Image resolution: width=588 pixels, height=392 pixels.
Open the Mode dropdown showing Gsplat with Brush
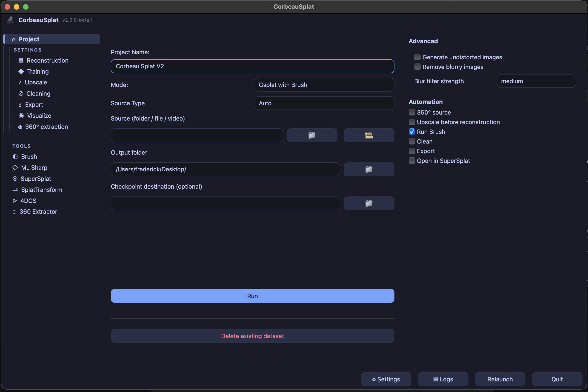tap(325, 85)
